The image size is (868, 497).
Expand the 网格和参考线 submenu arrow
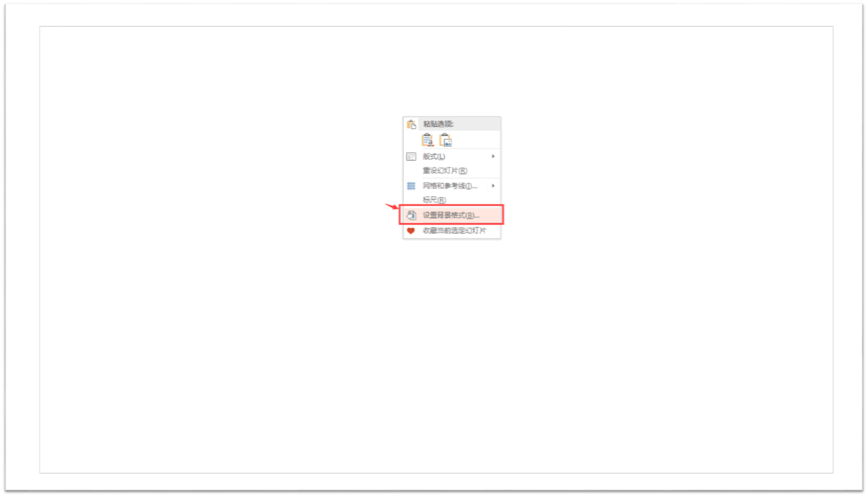(494, 186)
